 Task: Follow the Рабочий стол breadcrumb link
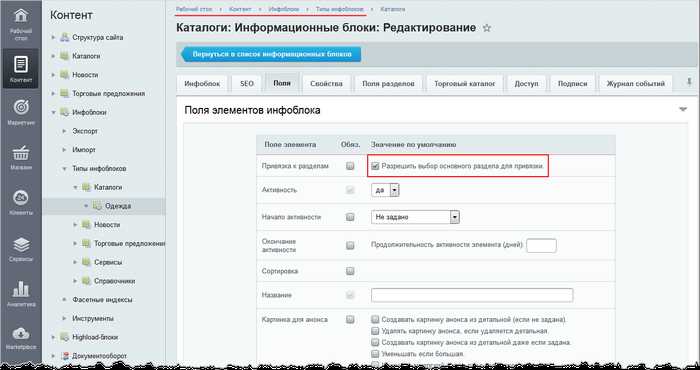pos(194,9)
